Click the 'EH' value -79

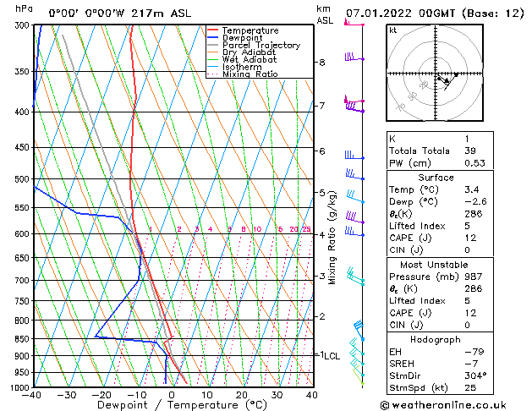point(474,352)
